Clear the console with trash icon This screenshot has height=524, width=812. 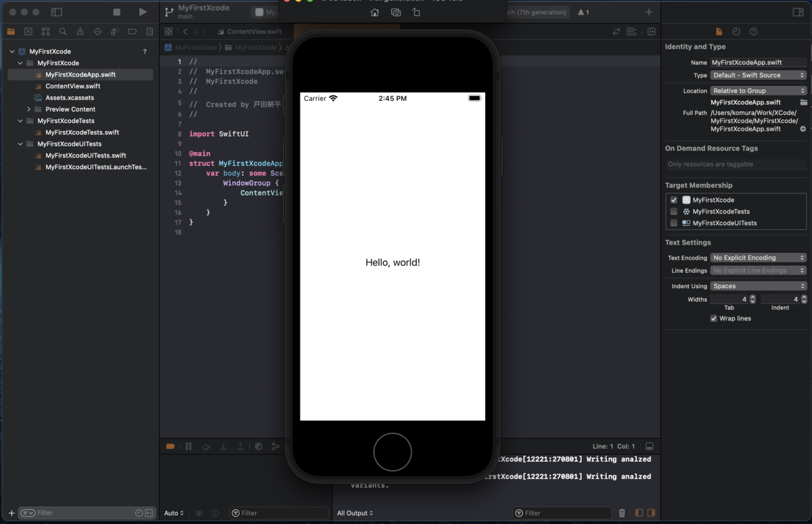[622, 513]
